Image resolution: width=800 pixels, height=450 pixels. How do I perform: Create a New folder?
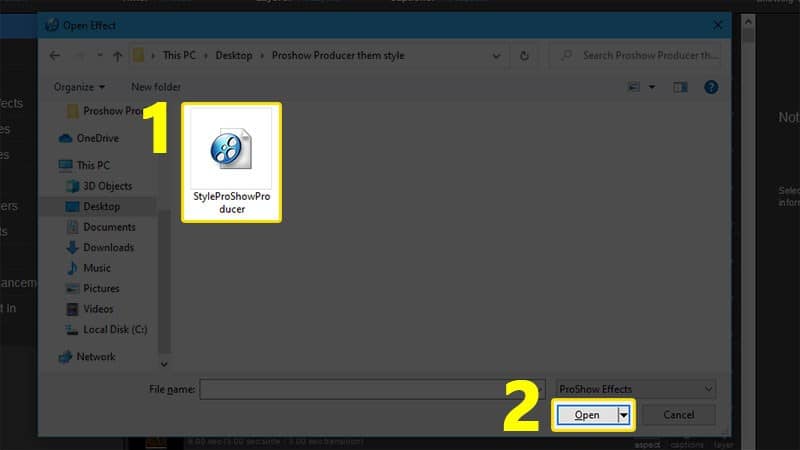(156, 87)
